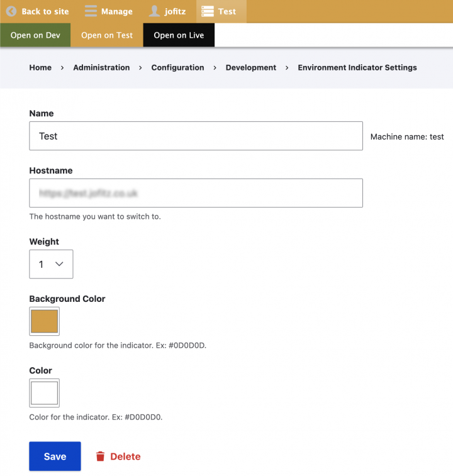This screenshot has height=476, width=453.
Task: Save the environment settings
Action: (55, 457)
